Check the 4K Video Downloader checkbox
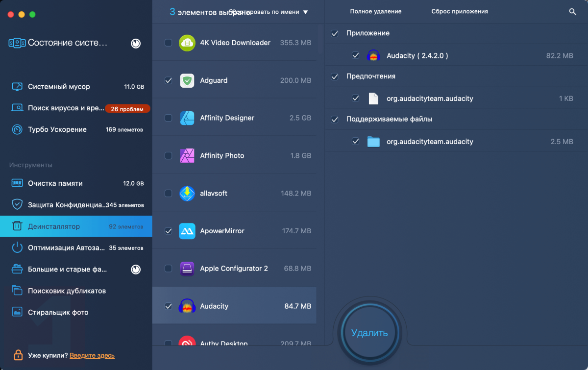This screenshot has width=588, height=370. (x=169, y=43)
